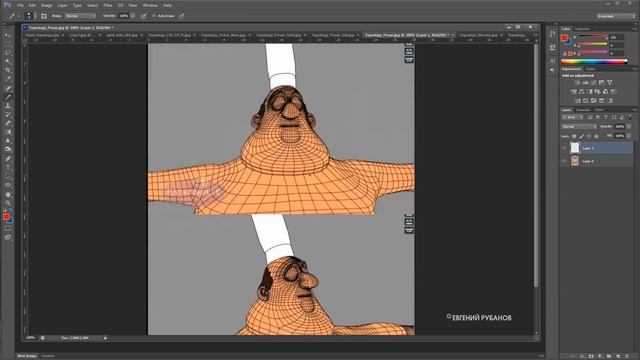This screenshot has width=640, height=360.
Task: Select the Blur tool
Action: [x=8, y=141]
